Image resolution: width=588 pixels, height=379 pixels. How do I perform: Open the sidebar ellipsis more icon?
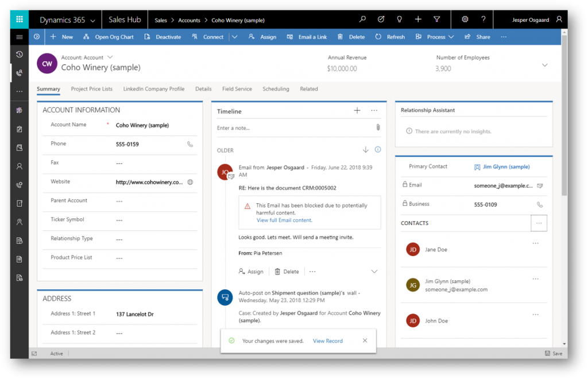20,91
